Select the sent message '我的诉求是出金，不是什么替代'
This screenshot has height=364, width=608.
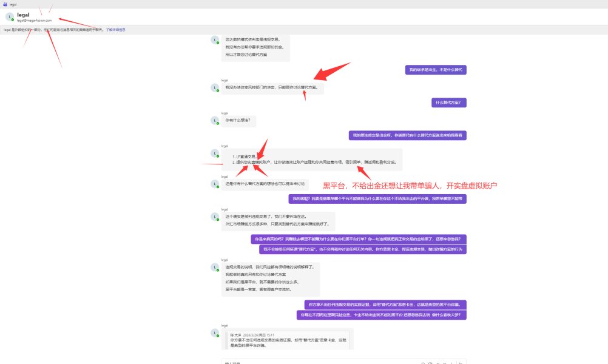click(436, 70)
